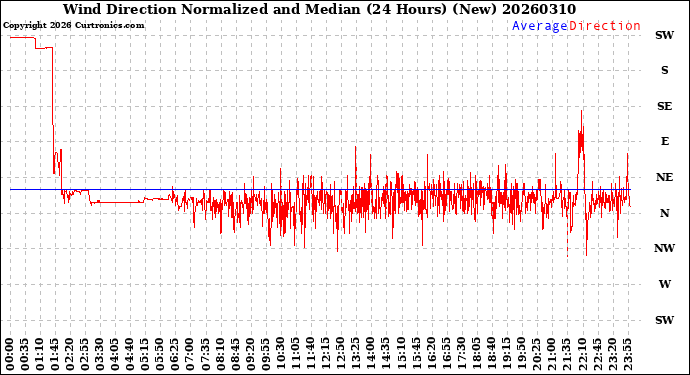This screenshot has height=375, width=690.
Task: Click the 04:05 time label
Action: pyautogui.click(x=115, y=355)
